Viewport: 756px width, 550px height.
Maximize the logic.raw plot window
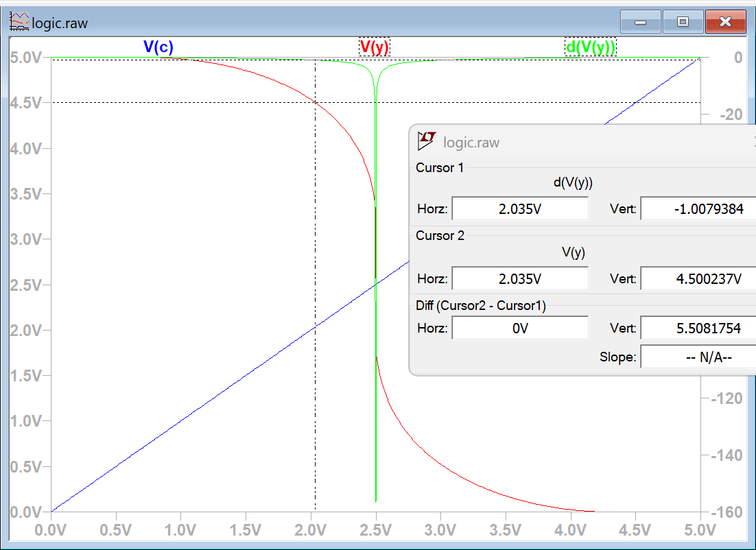point(683,22)
